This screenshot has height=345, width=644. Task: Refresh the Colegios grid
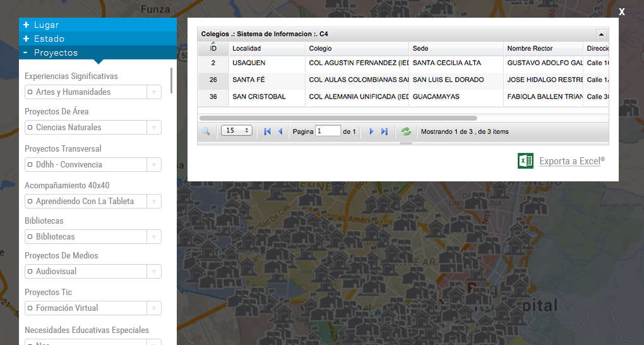406,131
